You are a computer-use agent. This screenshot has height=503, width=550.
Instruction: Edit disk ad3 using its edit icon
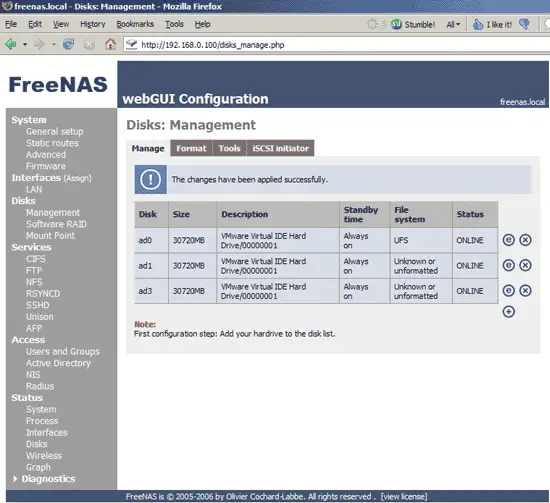(508, 290)
